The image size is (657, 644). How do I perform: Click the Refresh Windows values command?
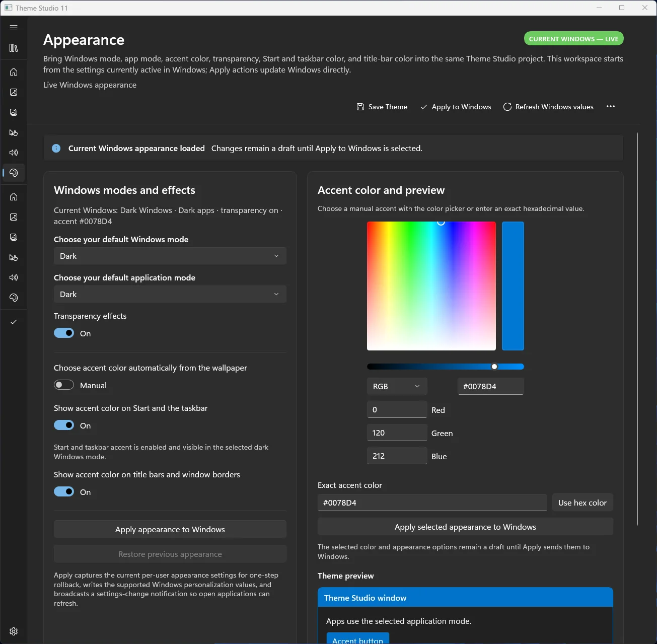click(x=548, y=107)
